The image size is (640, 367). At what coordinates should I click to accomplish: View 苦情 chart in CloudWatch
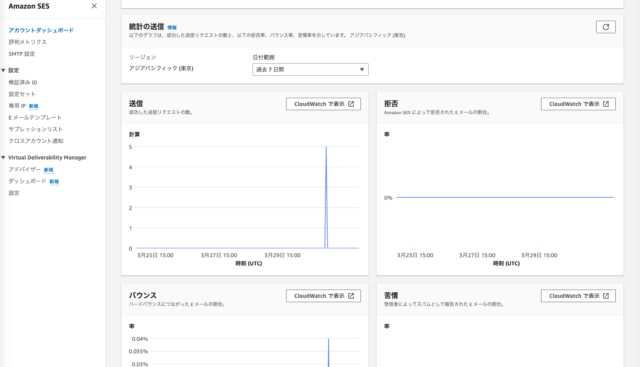[578, 296]
